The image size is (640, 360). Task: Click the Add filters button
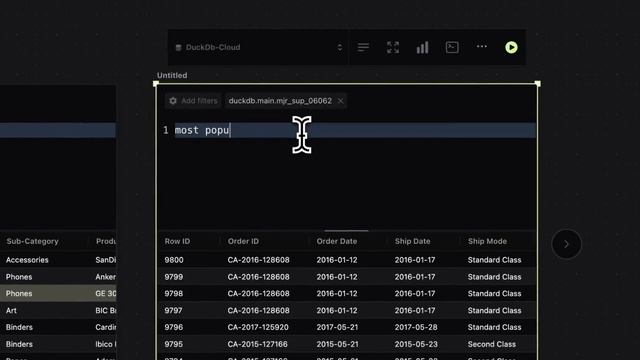click(193, 101)
